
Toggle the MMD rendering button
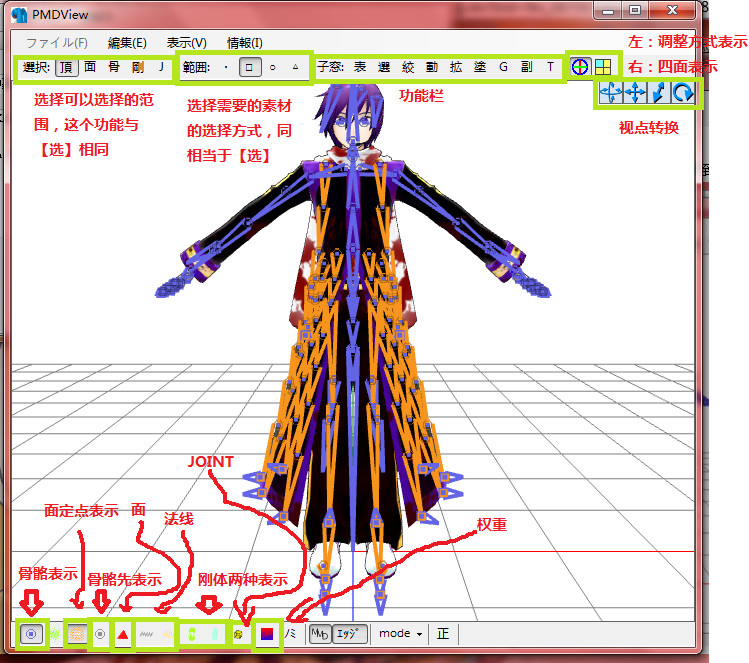320,634
